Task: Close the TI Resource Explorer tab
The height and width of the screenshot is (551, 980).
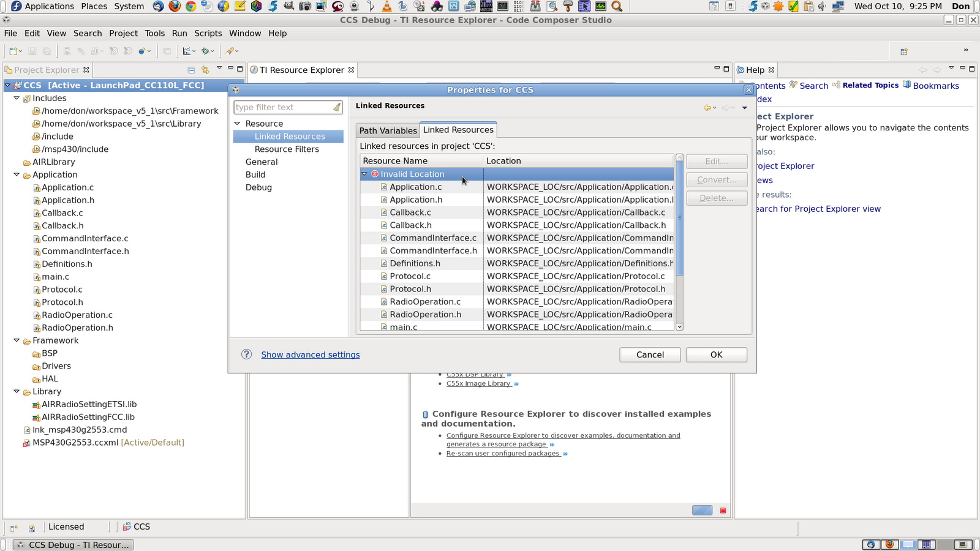Action: pos(351,70)
